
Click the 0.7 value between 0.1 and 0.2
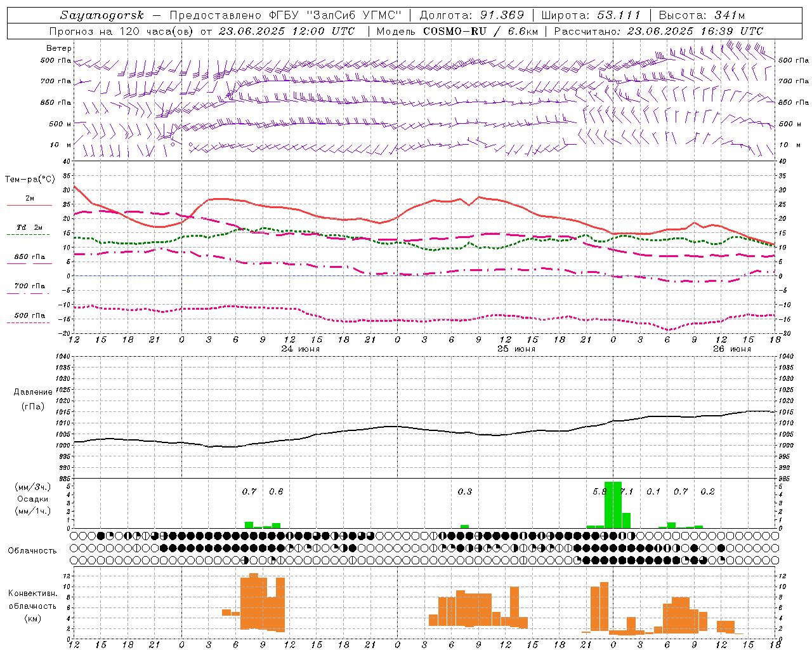[681, 492]
